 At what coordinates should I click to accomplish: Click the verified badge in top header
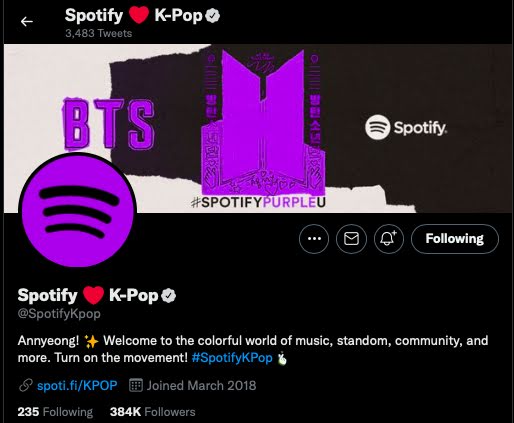[212, 16]
